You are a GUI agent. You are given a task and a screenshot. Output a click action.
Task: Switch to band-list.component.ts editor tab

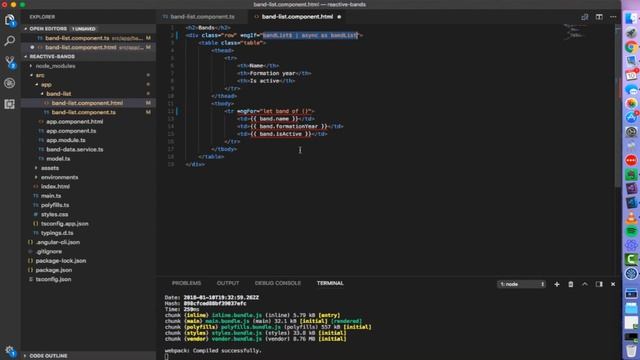[x=202, y=17]
